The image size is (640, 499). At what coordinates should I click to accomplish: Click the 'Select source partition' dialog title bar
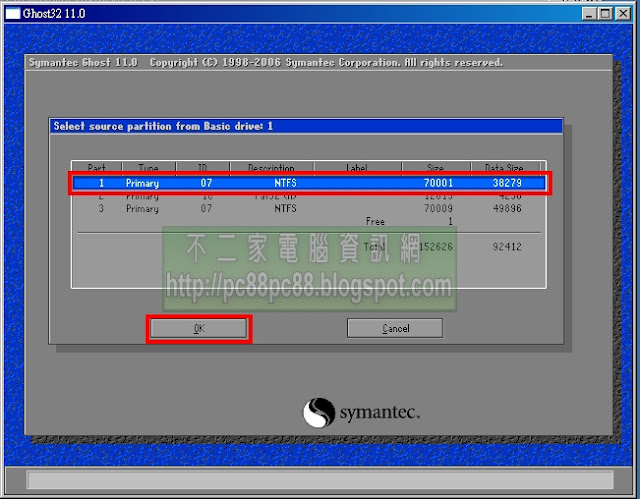(306, 126)
